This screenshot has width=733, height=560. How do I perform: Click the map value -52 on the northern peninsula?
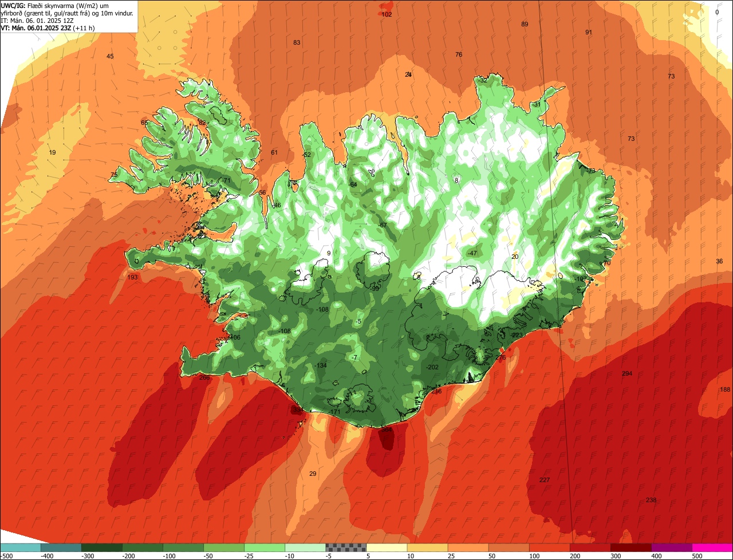point(306,155)
